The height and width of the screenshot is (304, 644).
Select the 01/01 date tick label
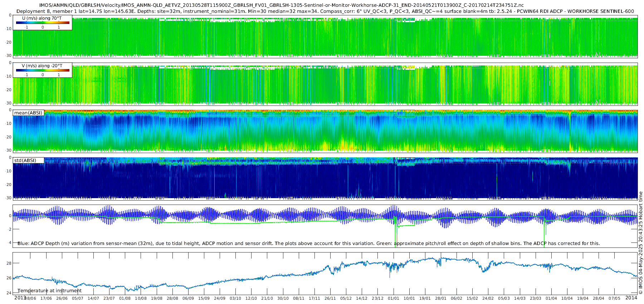(393, 298)
